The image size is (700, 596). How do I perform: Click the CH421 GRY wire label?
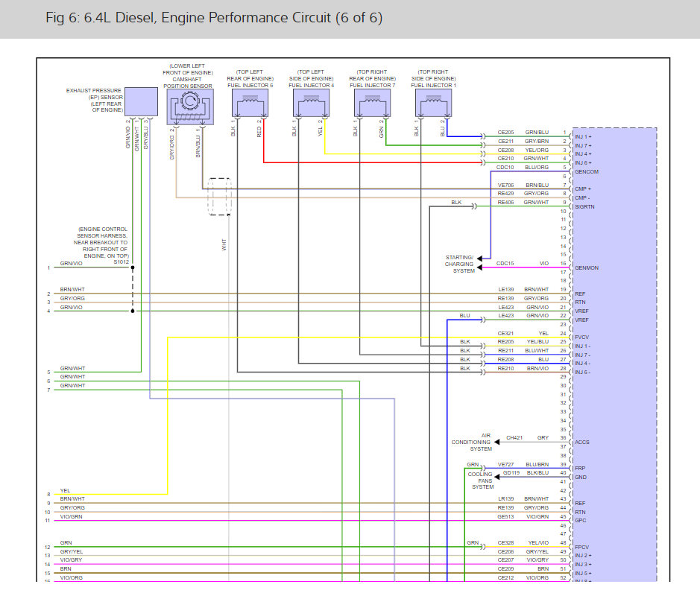coord(527,437)
